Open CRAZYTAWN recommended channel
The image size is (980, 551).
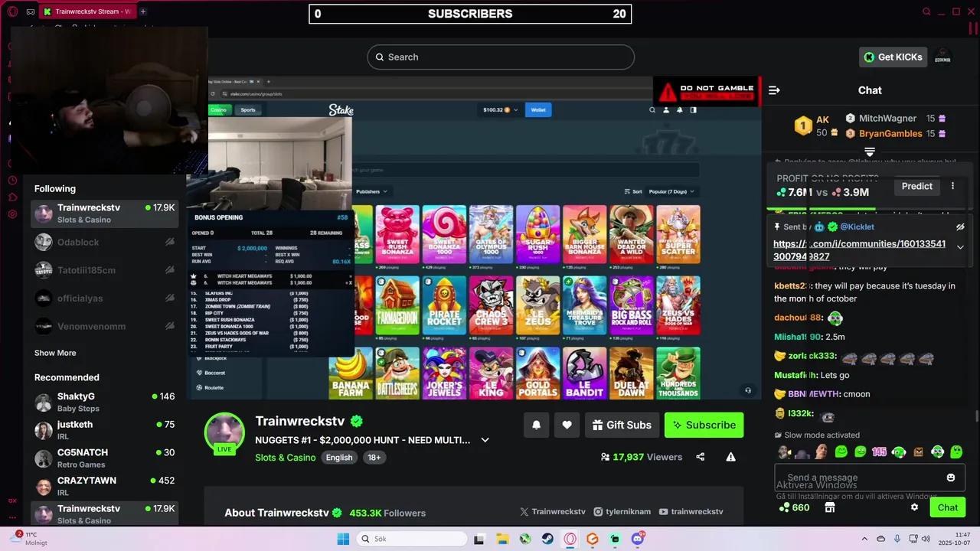pyautogui.click(x=104, y=486)
